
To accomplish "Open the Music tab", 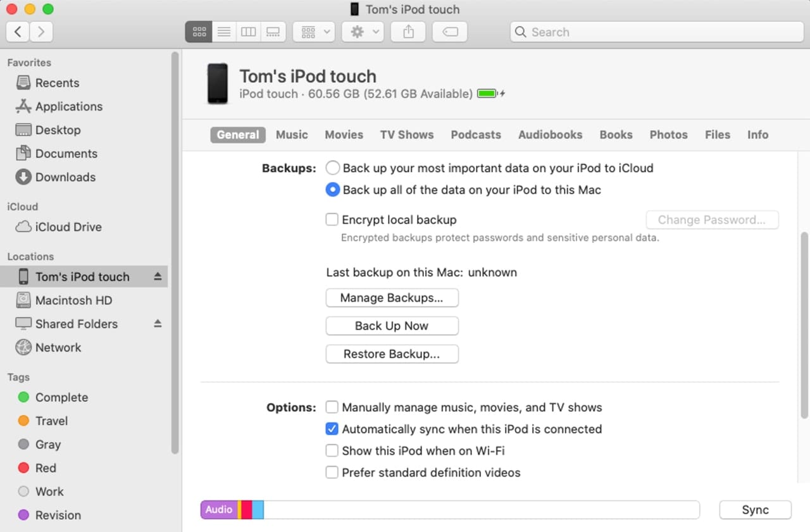I will coord(292,135).
